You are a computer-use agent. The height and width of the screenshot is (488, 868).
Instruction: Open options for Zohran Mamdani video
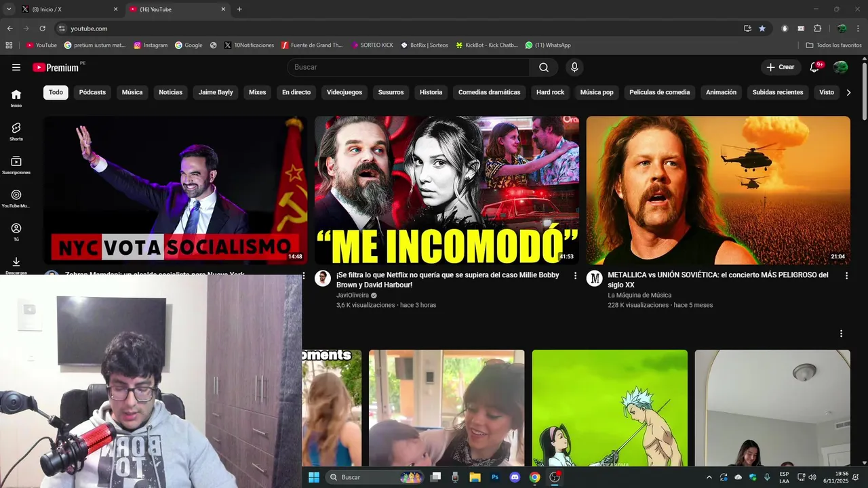(304, 276)
